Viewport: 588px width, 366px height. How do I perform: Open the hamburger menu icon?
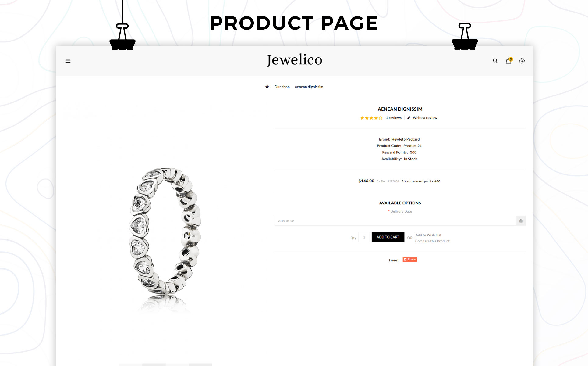(x=68, y=61)
